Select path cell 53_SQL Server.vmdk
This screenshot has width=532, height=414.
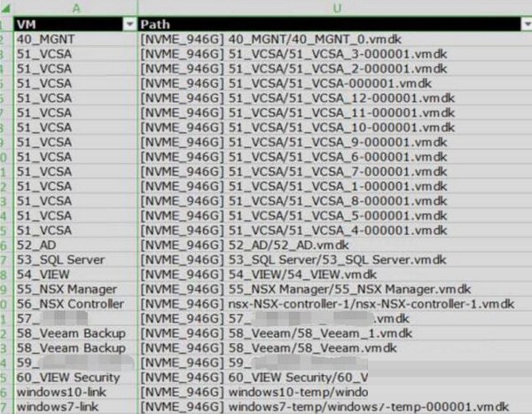pos(335,260)
